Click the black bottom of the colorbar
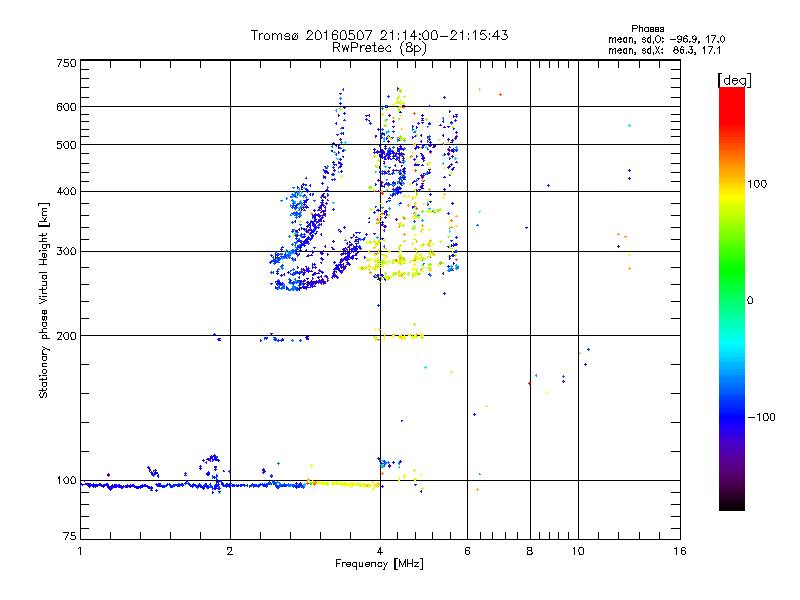This screenshot has width=800, height=600. pyautogui.click(x=732, y=503)
